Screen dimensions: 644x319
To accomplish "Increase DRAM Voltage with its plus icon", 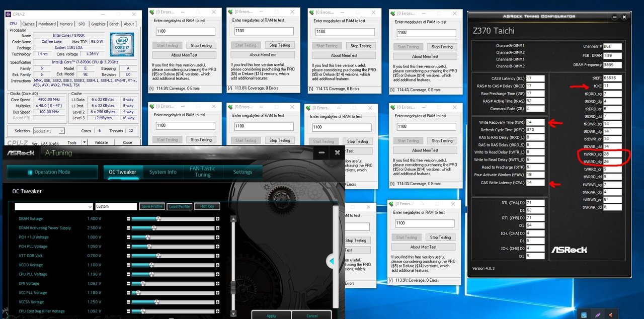I will [217, 219].
